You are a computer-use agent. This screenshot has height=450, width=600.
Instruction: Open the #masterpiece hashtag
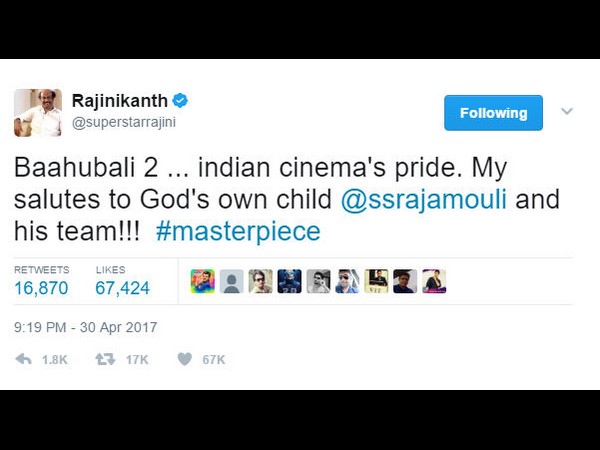coord(238,231)
